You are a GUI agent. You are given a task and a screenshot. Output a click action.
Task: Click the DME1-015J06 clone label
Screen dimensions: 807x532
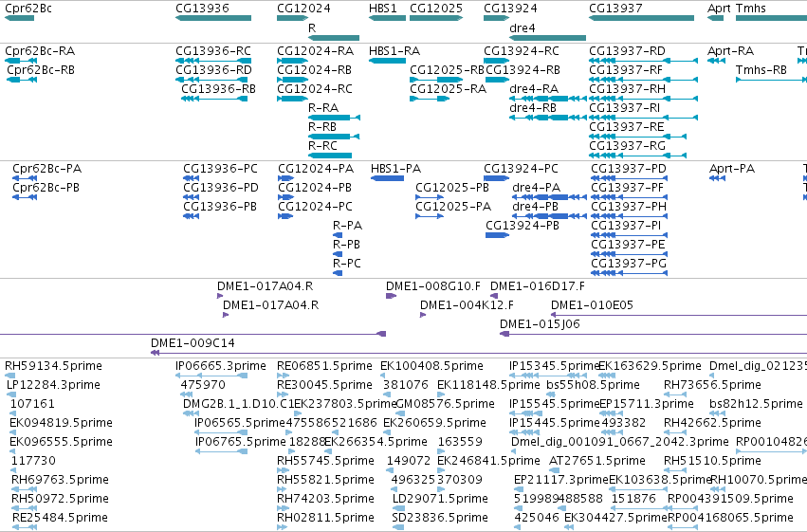coord(540,324)
